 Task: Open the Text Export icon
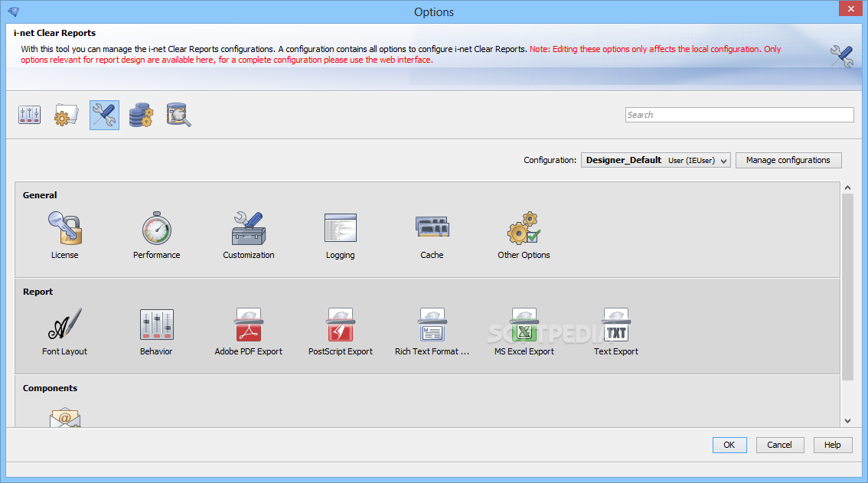click(x=616, y=325)
